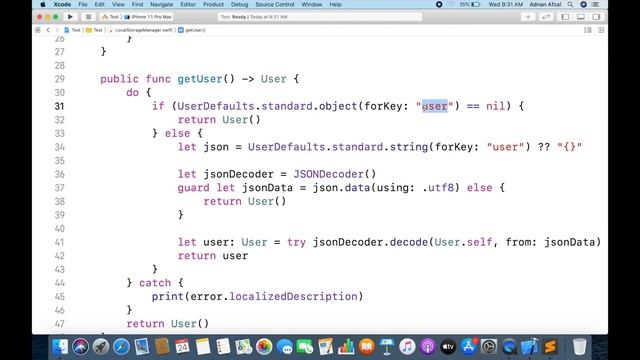Toggle the Navigator panel
The width and height of the screenshot is (640, 360).
click(565, 17)
